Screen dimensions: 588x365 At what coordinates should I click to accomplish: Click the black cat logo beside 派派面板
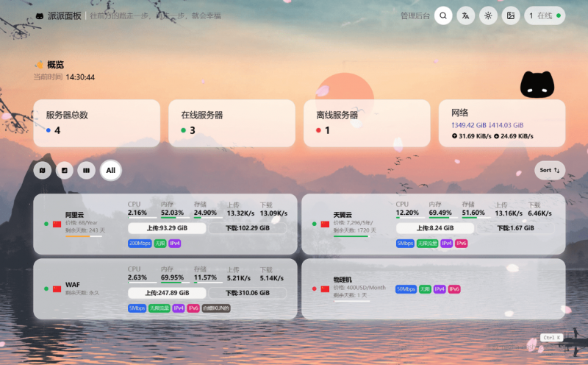[x=38, y=15]
